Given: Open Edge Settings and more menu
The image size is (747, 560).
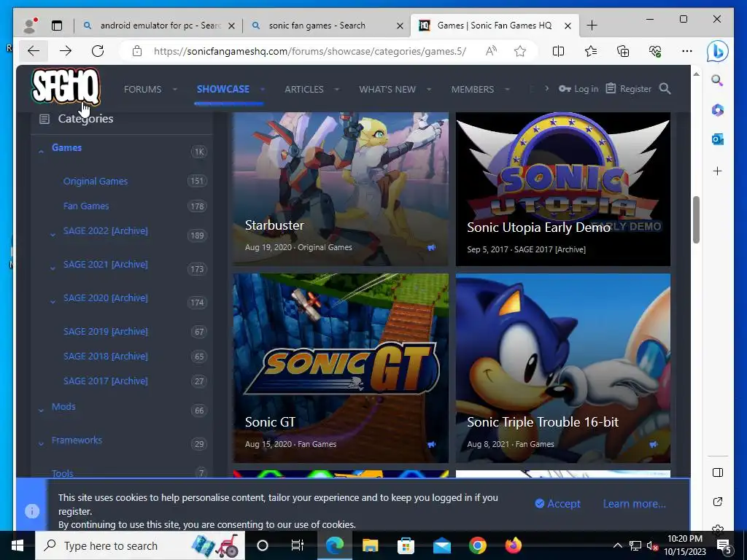Looking at the screenshot, I should tap(686, 51).
